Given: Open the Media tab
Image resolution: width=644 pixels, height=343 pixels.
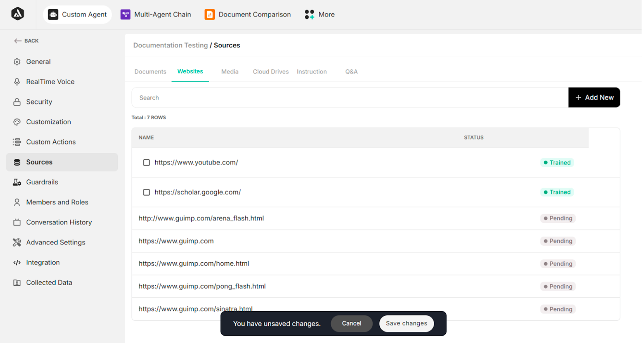Looking at the screenshot, I should (230, 72).
